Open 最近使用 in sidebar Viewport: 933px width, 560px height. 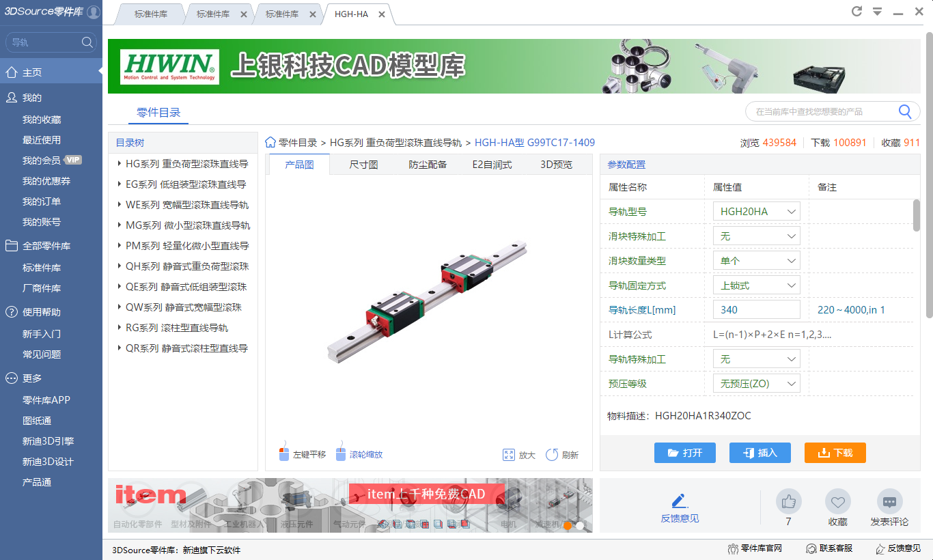pyautogui.click(x=42, y=140)
